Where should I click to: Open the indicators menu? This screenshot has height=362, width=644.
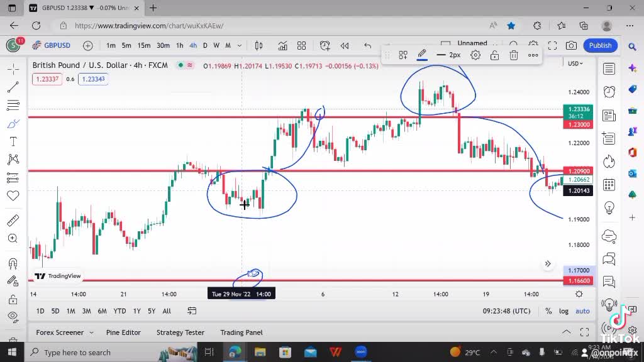[x=282, y=45]
